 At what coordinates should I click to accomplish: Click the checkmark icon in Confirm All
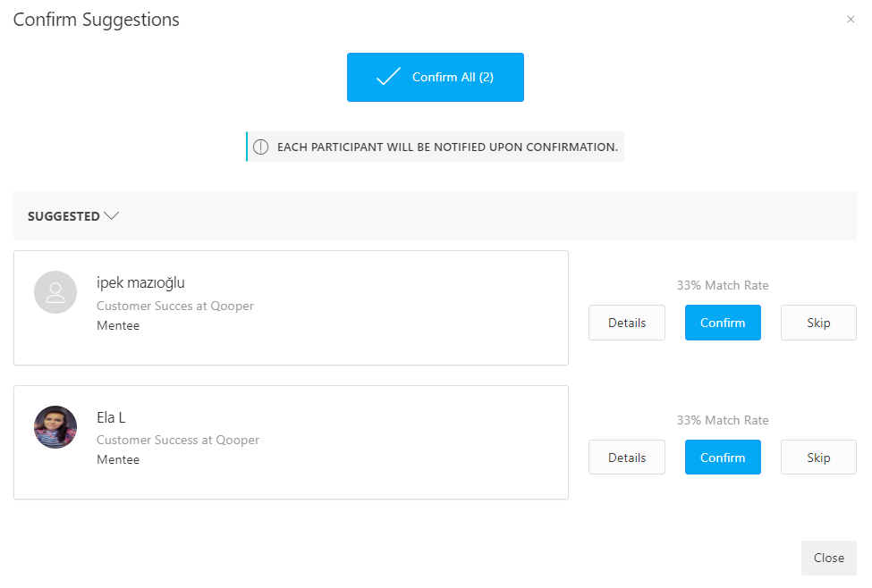coord(388,77)
